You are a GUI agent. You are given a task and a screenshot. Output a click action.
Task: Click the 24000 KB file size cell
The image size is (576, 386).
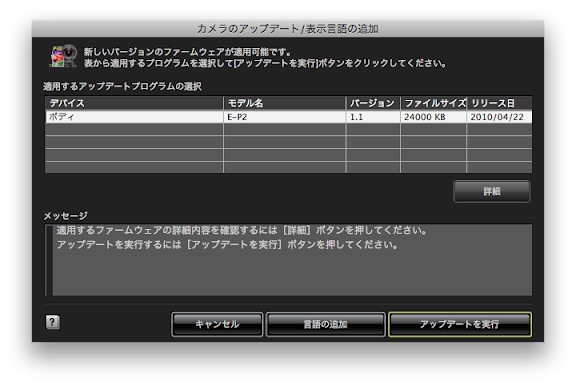point(433,117)
